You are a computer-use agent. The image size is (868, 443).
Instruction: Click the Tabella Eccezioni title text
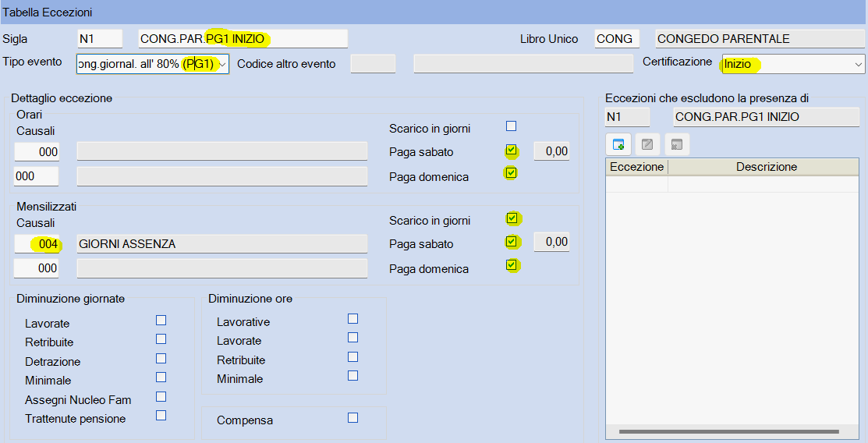click(x=48, y=12)
